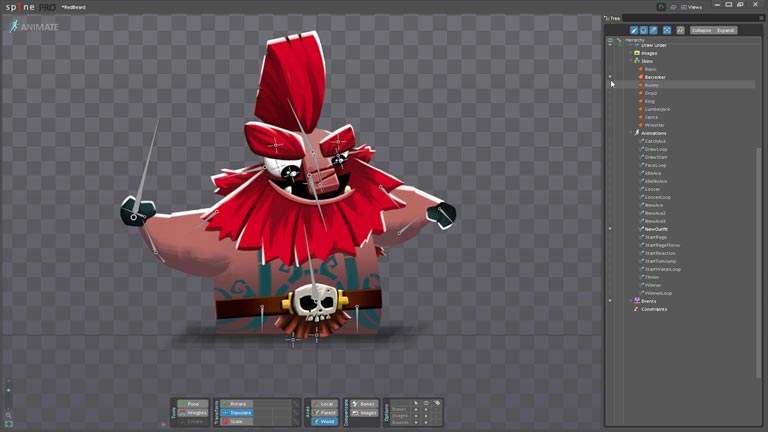Switch to the Tree panel tab
Viewport: 768px width, 432px height.
pos(612,18)
